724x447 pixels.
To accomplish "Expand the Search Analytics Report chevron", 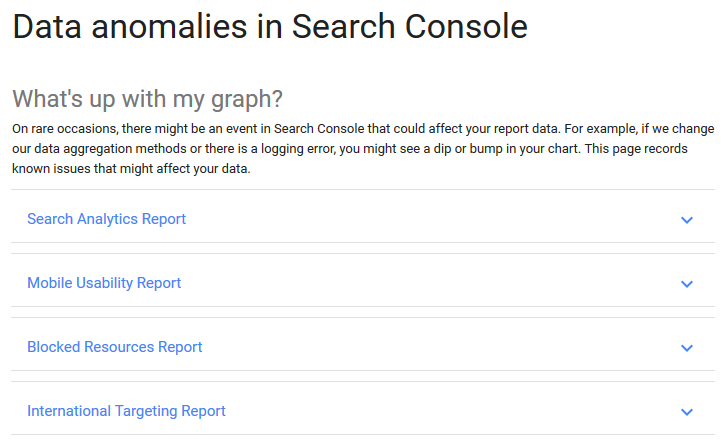I will tap(687, 220).
